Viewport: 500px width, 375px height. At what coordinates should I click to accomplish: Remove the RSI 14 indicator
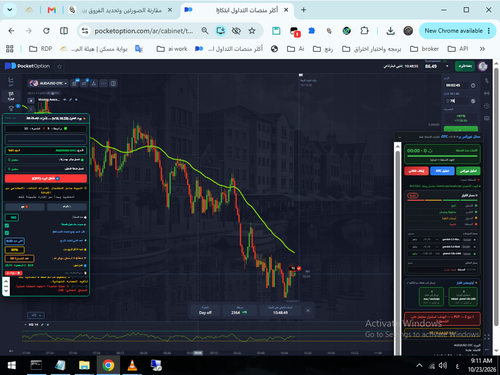point(48,325)
